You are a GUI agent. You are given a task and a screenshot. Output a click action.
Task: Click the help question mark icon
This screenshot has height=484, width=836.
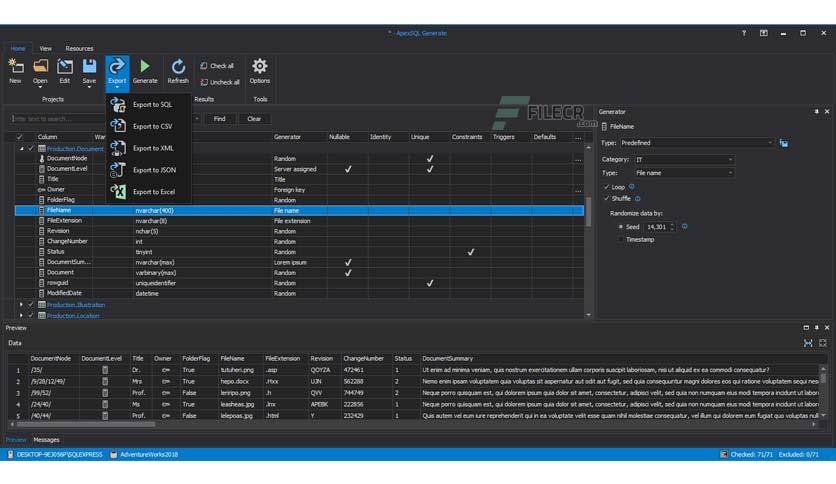point(744,33)
